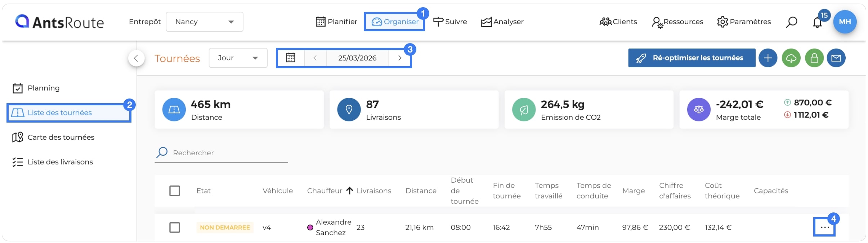The image size is (868, 243).
Task: Click Ré-optimiser les tournées button
Action: click(692, 58)
